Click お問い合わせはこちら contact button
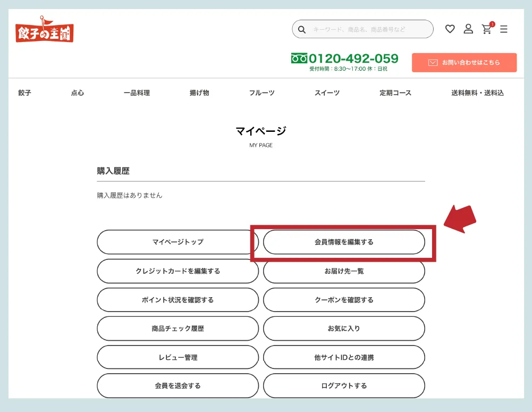Viewport: 532px width, 412px height. coord(464,62)
